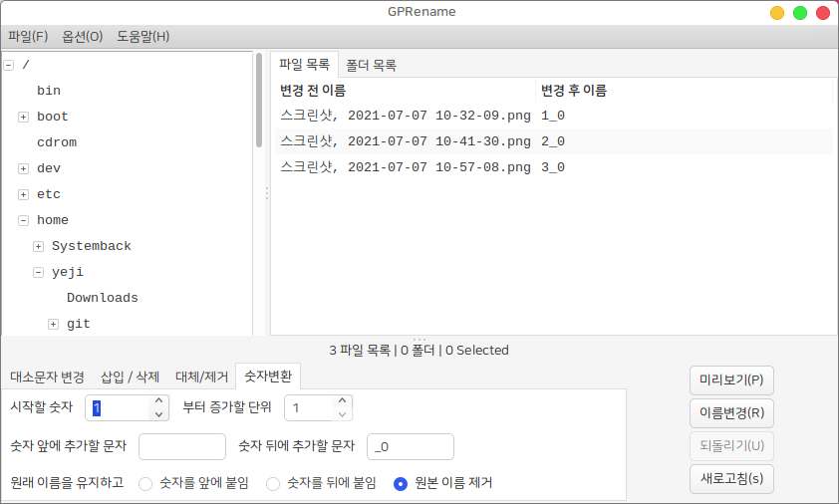Image resolution: width=839 pixels, height=504 pixels.
Task: Collapse the home folder tree node
Action: (23, 220)
